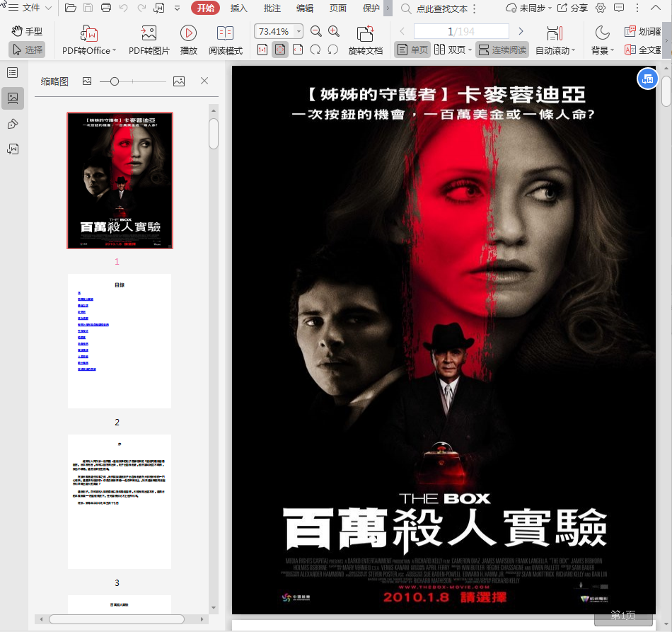
Task: Open PDF转Office converter
Action: [89, 41]
